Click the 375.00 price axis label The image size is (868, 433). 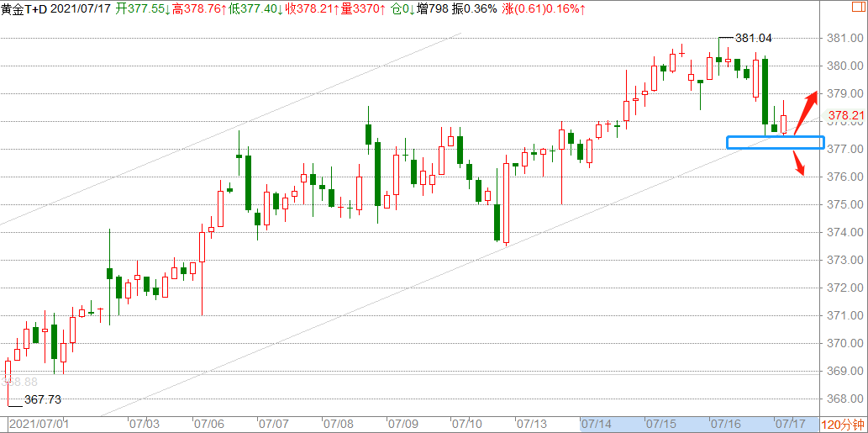pos(843,204)
